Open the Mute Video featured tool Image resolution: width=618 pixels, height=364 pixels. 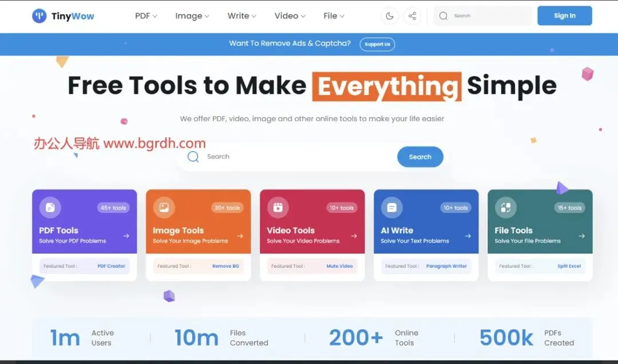pyautogui.click(x=339, y=266)
